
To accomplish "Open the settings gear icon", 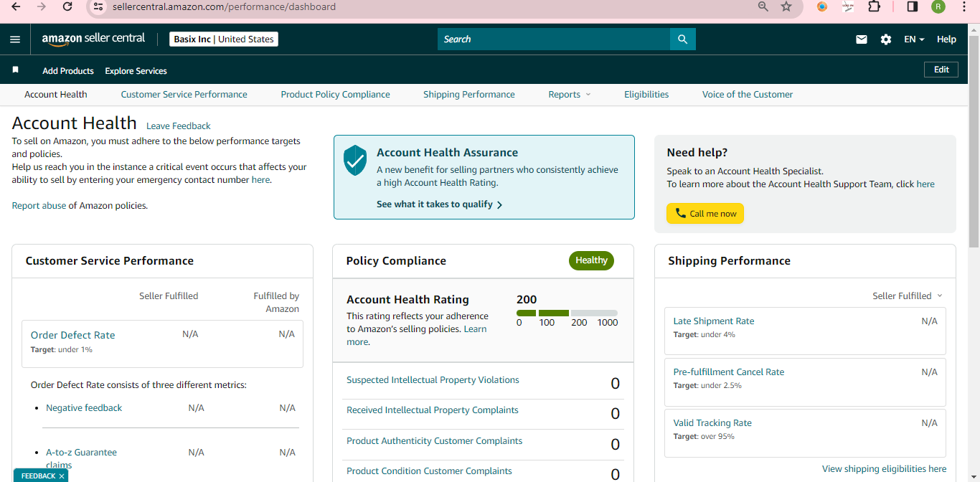I will coord(886,39).
